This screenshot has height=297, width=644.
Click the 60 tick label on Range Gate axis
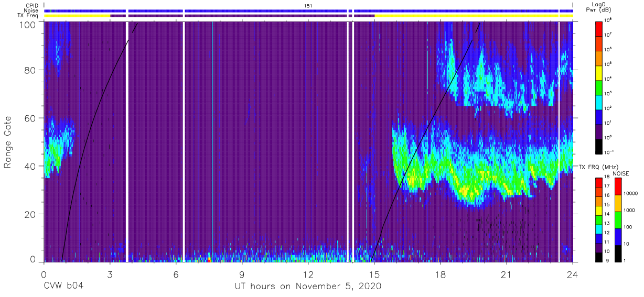pyautogui.click(x=30, y=118)
